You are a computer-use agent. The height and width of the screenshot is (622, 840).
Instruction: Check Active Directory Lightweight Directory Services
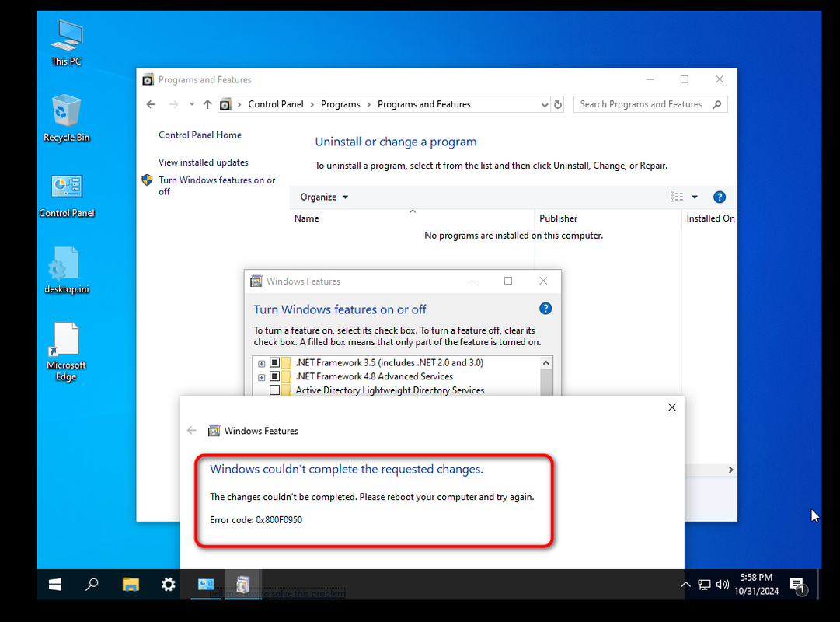pyautogui.click(x=274, y=390)
